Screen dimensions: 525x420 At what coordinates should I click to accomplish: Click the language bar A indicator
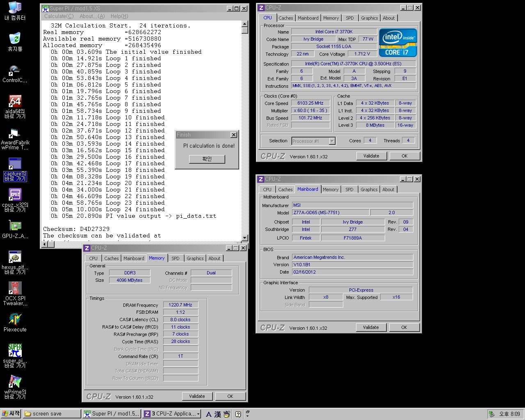[208, 414]
